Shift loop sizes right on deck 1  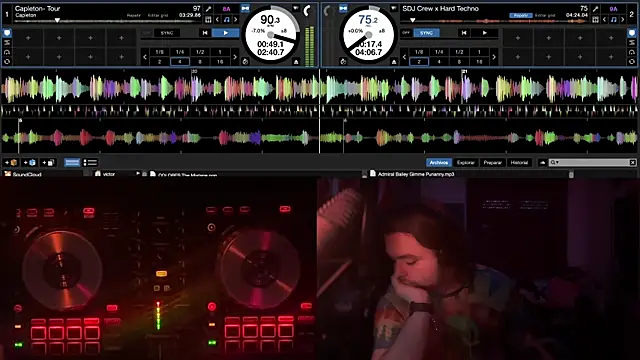[x=235, y=57]
